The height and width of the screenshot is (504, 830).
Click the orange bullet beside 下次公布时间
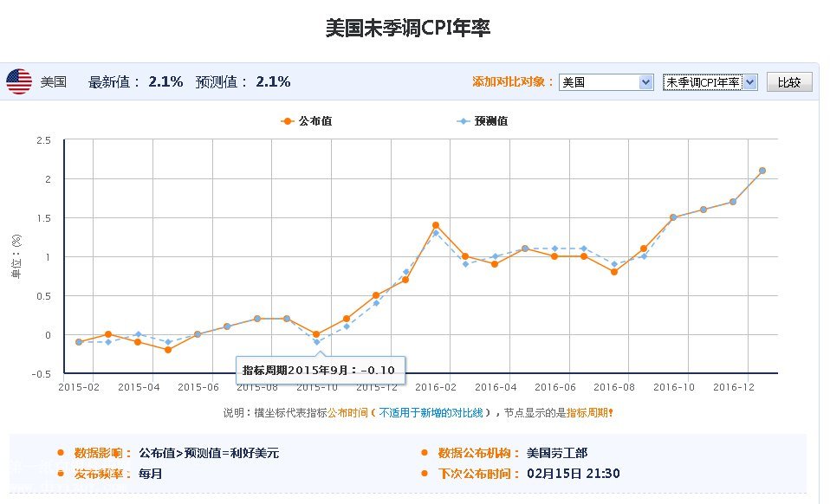pos(424,474)
